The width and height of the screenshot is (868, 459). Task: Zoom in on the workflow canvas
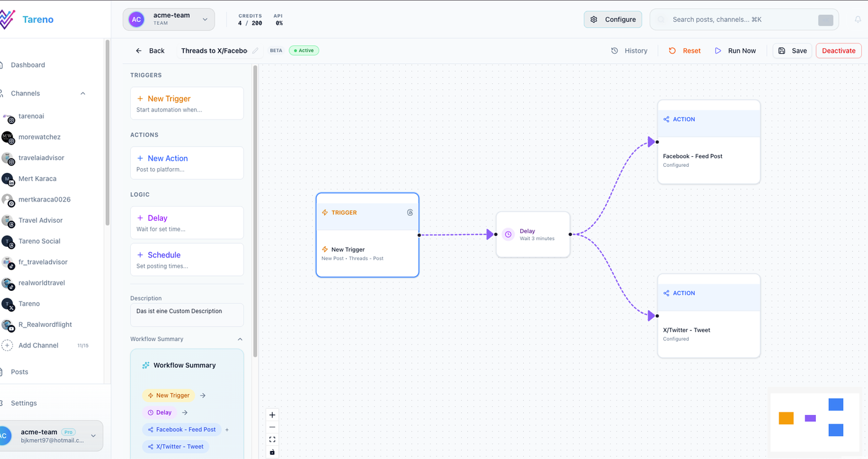pyautogui.click(x=272, y=415)
